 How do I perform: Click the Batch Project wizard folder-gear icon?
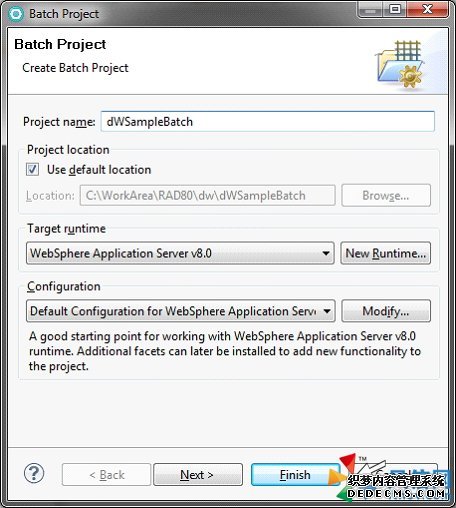400,64
